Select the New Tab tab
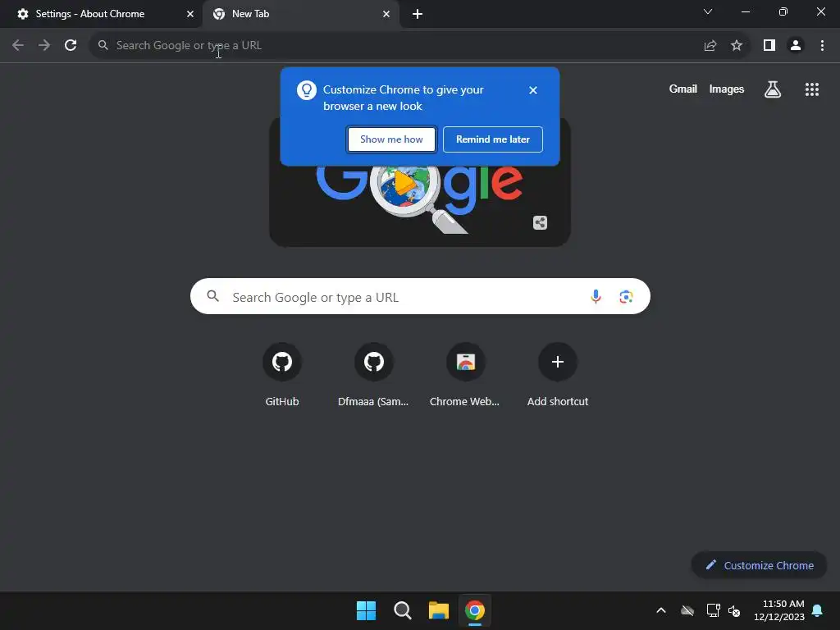 [x=300, y=14]
